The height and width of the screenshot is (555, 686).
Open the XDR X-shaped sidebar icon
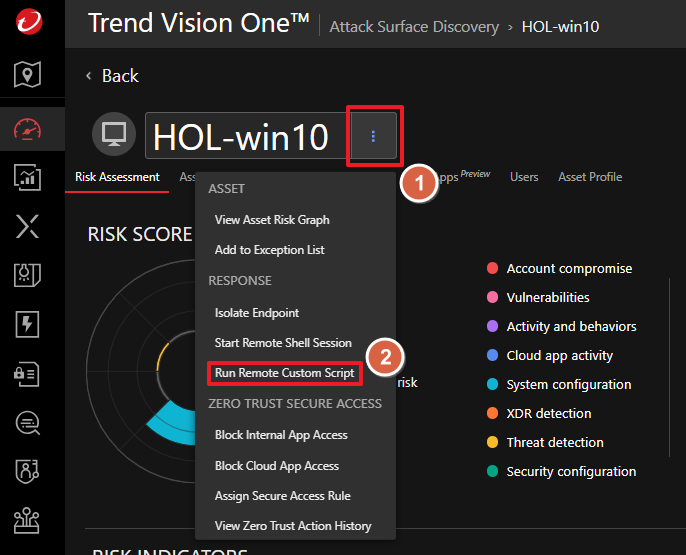[28, 227]
